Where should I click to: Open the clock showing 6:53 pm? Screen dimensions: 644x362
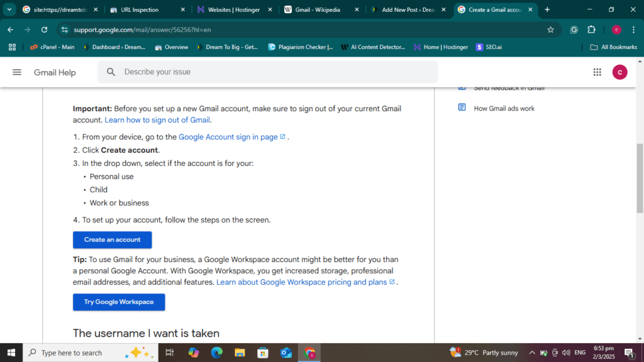[604, 353]
